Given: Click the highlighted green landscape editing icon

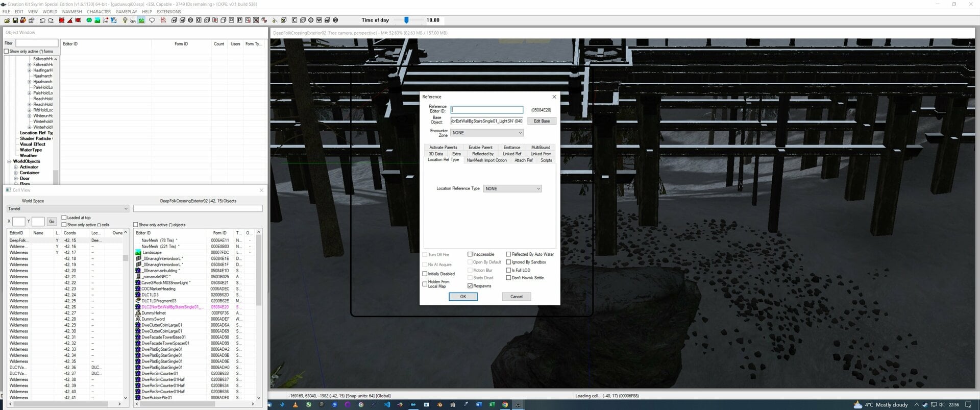Looking at the screenshot, I should point(141,20).
